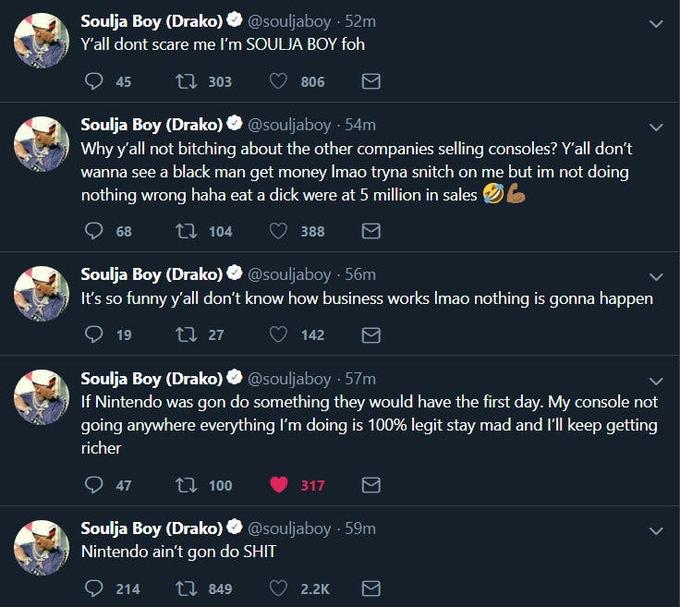Unlike the tweet with 317 likes

pos(279,485)
